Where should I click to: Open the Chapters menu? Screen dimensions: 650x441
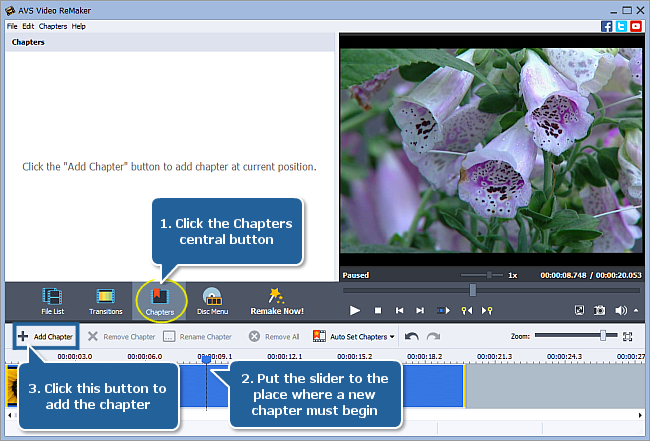[53, 26]
